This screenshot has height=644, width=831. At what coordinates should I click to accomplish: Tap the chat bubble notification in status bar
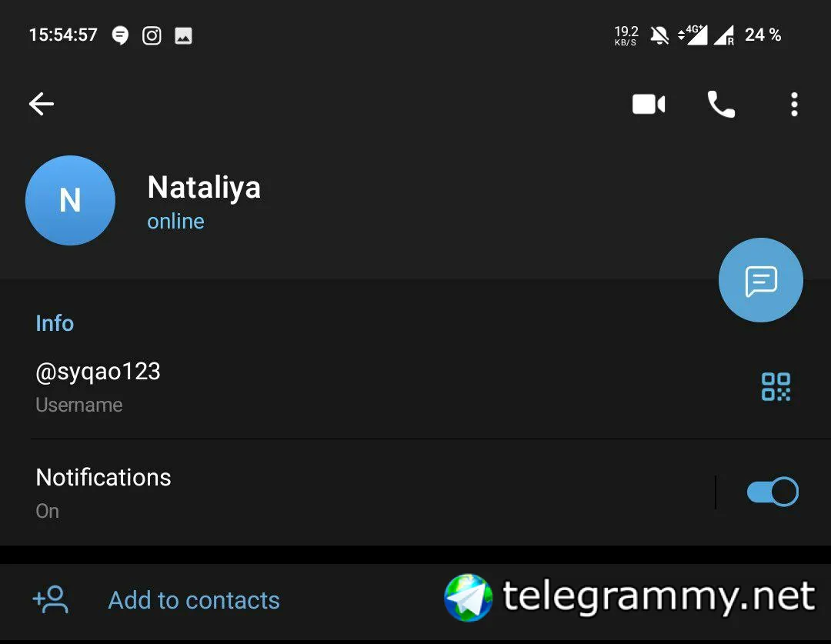[120, 35]
